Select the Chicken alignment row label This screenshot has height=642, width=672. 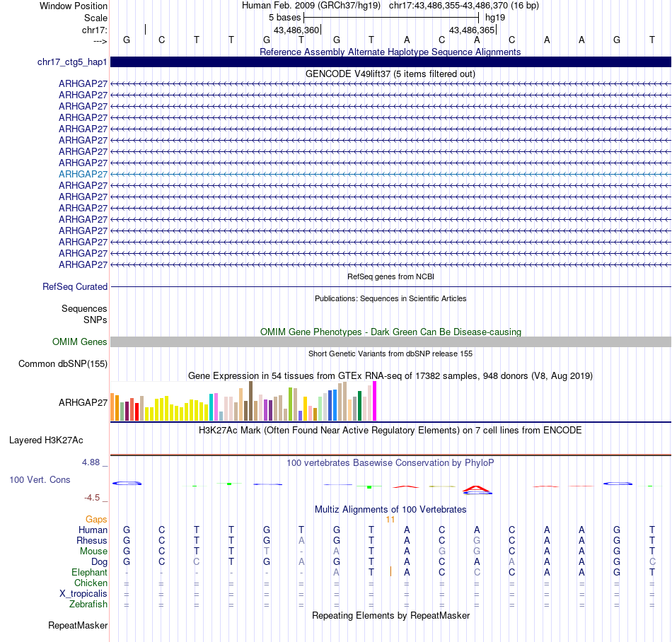[x=91, y=583]
